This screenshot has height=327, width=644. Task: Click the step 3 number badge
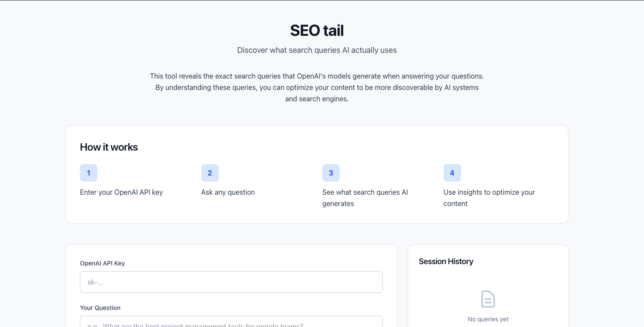331,173
